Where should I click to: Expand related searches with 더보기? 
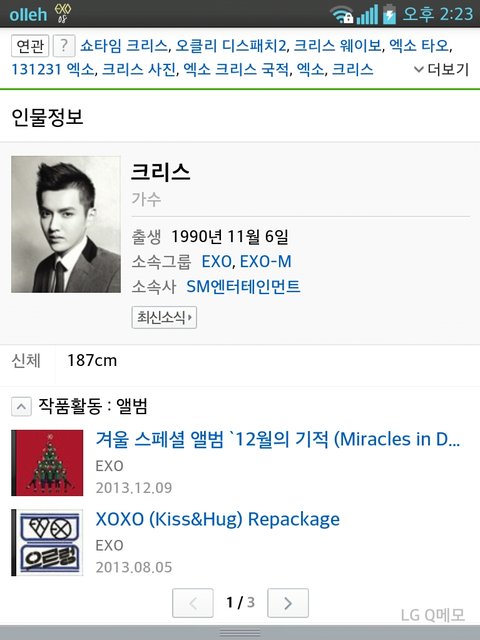click(x=442, y=69)
